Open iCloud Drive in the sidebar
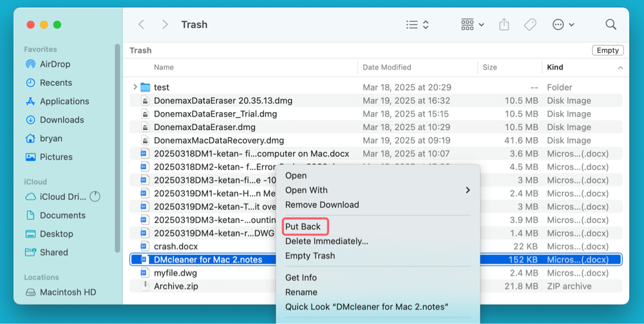Screen dimensions: 644x324 coord(55,196)
